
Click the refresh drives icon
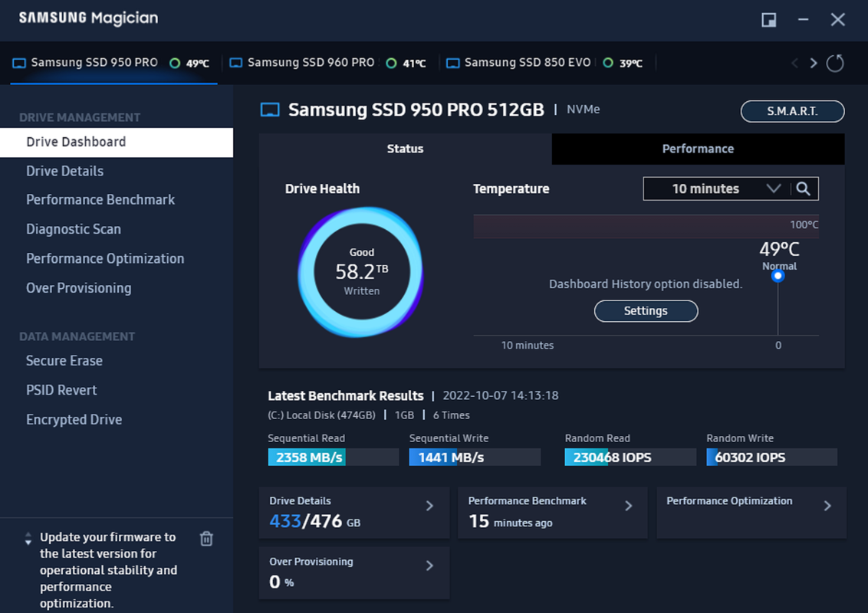tap(835, 63)
